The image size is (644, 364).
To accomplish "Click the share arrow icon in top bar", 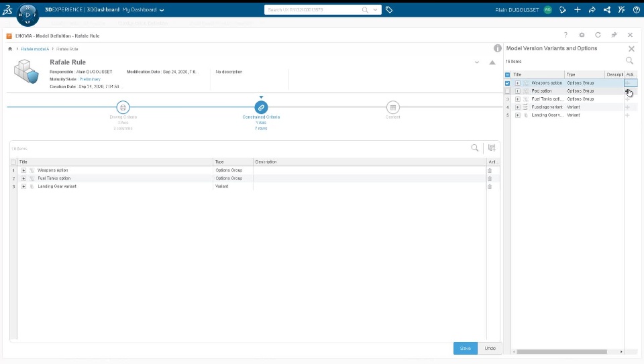I will [592, 10].
